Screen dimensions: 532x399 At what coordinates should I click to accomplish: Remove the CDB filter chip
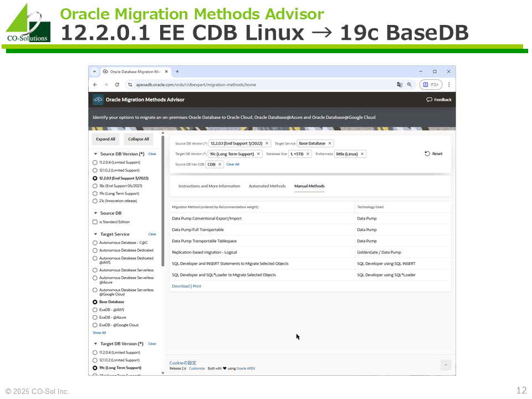click(x=219, y=165)
